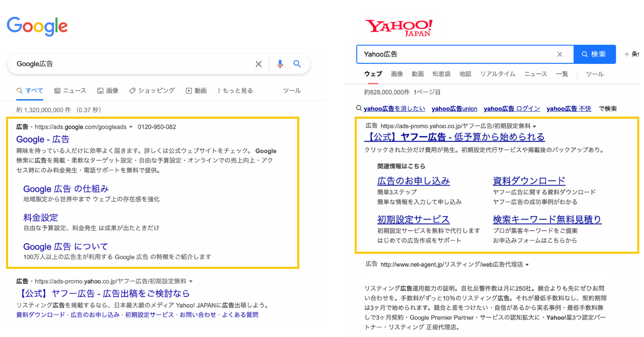Open よくある質問 sitelink in Google result

tap(239, 315)
